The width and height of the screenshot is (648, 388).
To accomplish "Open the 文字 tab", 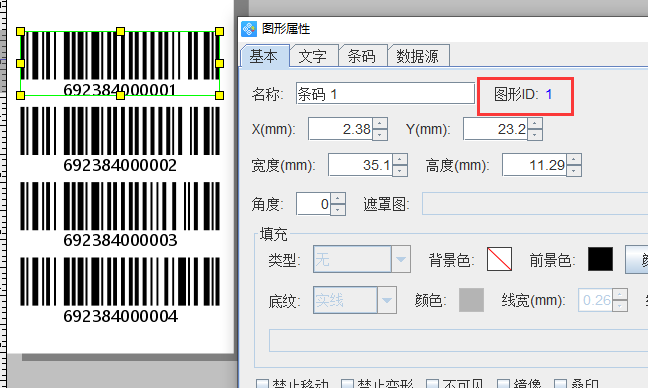I will (x=313, y=56).
